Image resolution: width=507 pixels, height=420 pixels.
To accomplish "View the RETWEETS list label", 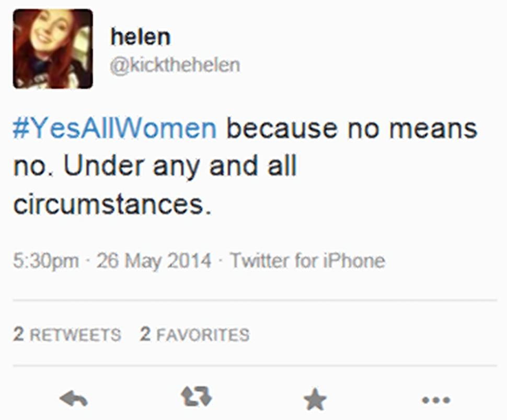I will [x=75, y=335].
